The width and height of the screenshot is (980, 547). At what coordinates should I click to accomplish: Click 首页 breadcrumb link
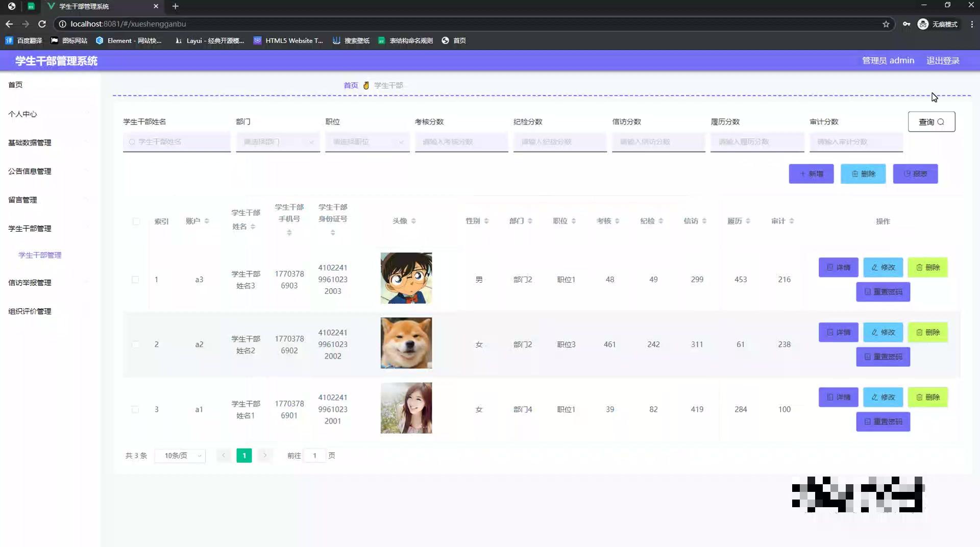coord(351,85)
